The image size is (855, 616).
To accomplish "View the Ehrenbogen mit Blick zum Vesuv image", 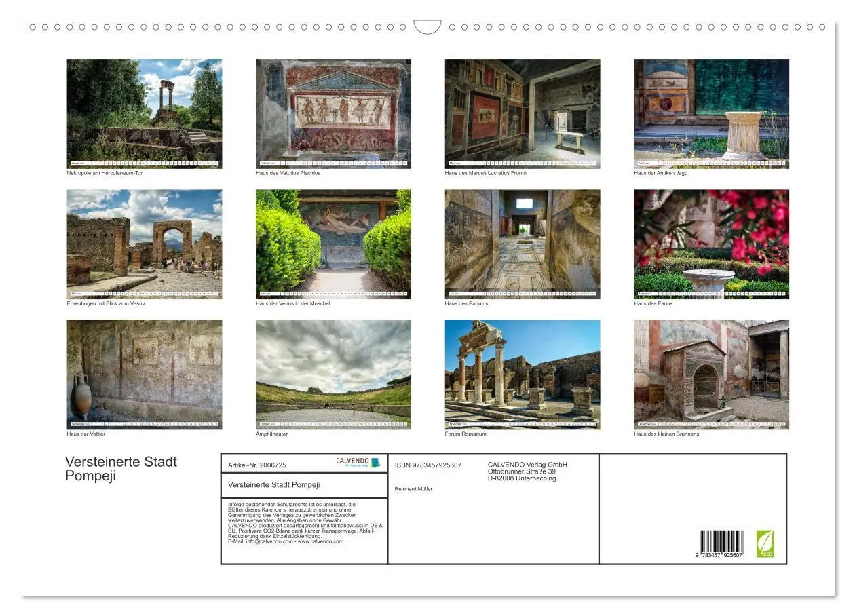I will click(144, 242).
